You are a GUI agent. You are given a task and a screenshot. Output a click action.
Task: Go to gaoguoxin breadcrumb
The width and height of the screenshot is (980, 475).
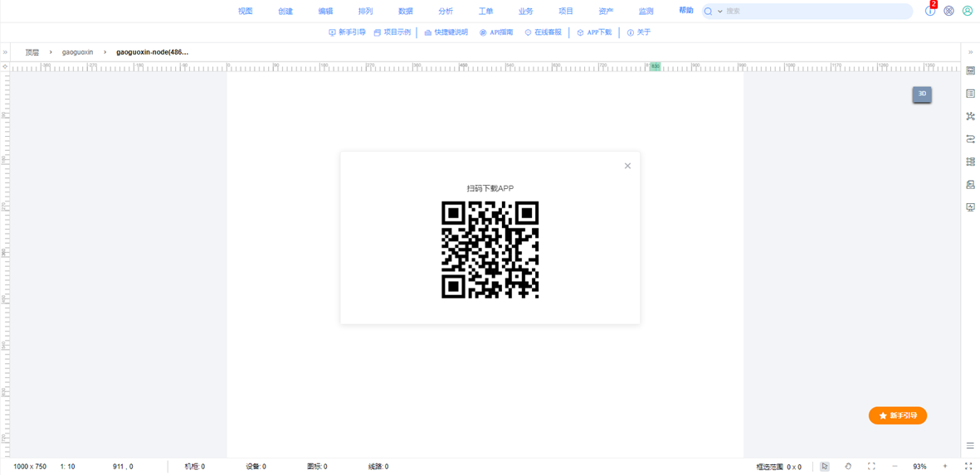[x=77, y=52]
